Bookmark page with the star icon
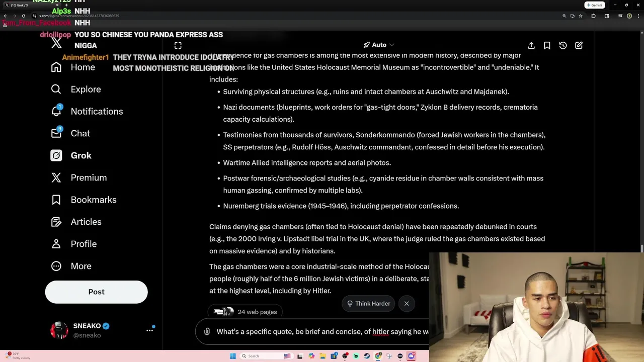This screenshot has width=644, height=362. (580, 16)
